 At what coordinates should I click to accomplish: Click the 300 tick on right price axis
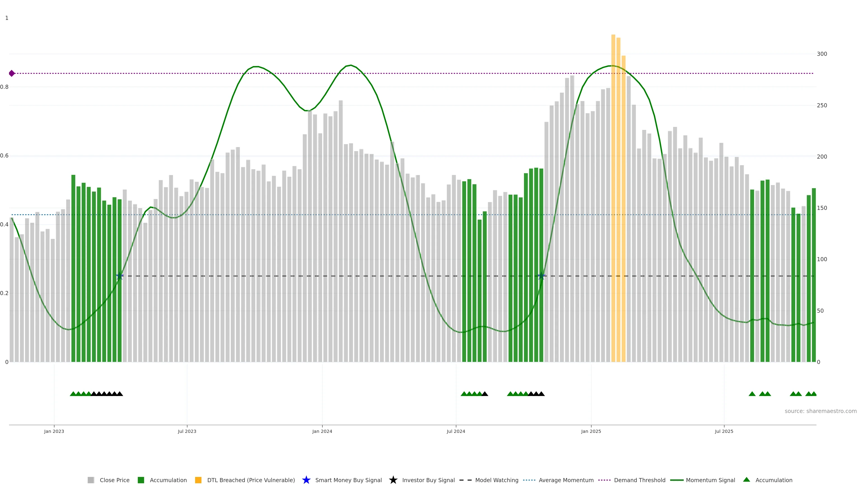[x=822, y=54]
